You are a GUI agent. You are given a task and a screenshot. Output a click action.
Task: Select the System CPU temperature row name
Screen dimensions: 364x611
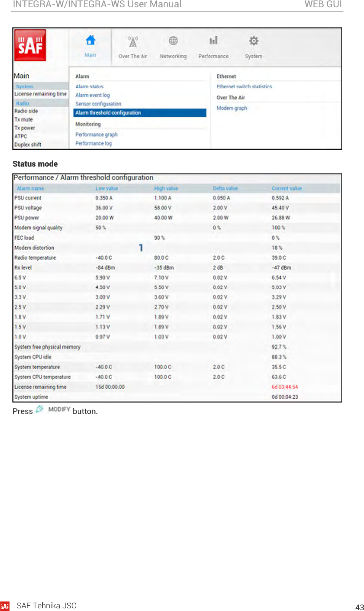(x=43, y=377)
